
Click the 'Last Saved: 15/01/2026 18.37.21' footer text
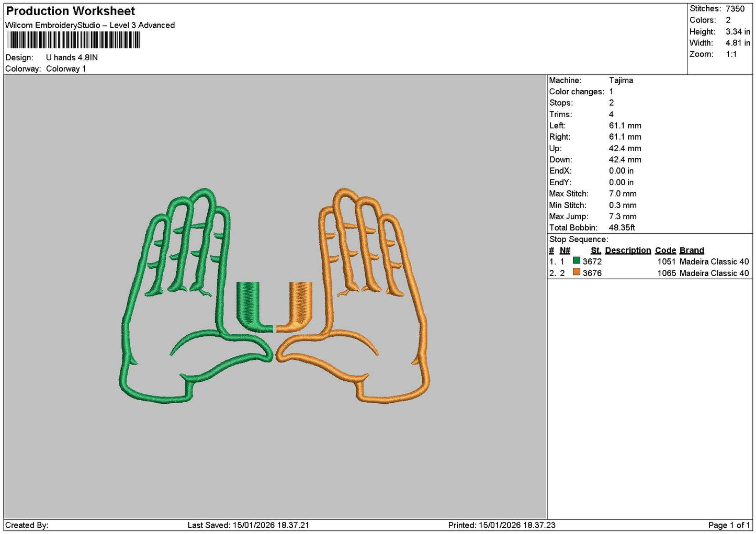point(249,525)
